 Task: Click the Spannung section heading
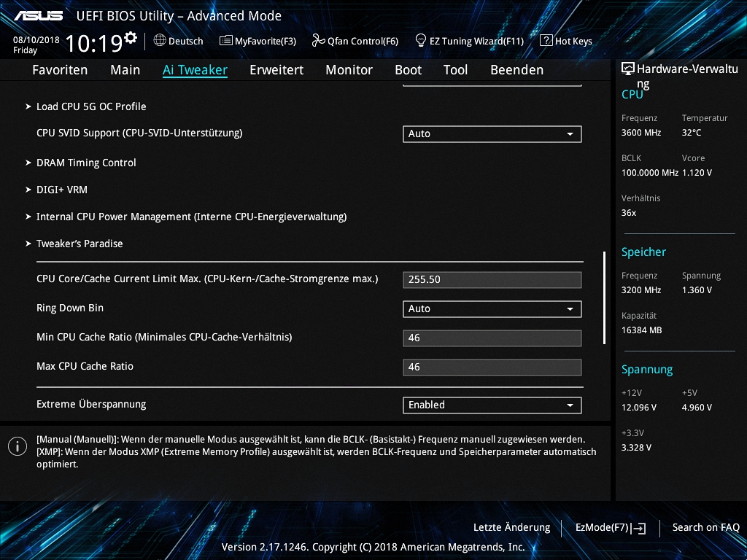click(x=647, y=370)
